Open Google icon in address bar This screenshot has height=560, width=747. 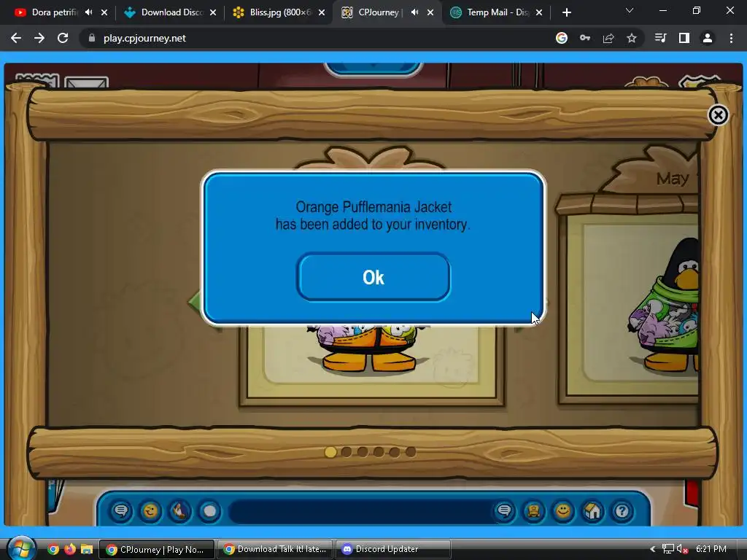(x=562, y=38)
